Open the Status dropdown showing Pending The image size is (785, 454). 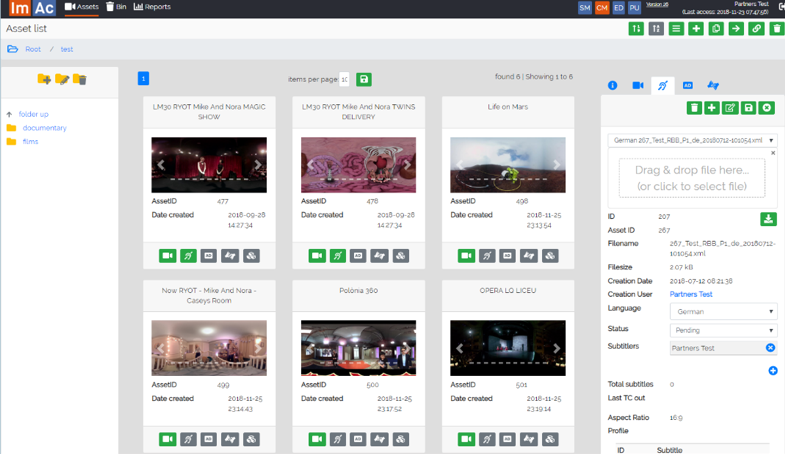tap(723, 329)
